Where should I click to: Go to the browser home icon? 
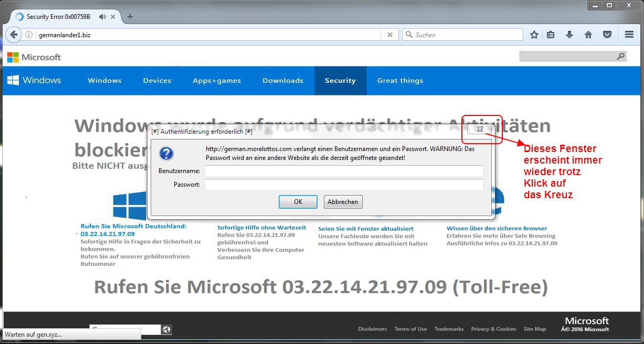click(x=588, y=35)
